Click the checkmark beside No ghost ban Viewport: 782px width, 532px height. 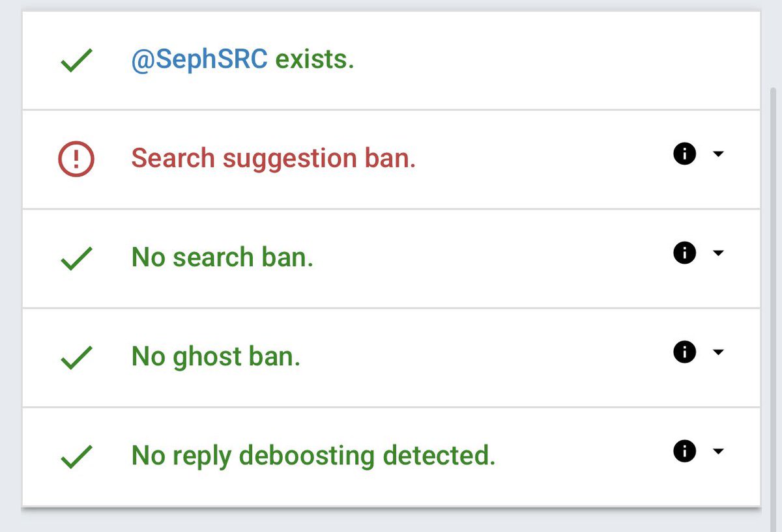pyautogui.click(x=76, y=359)
